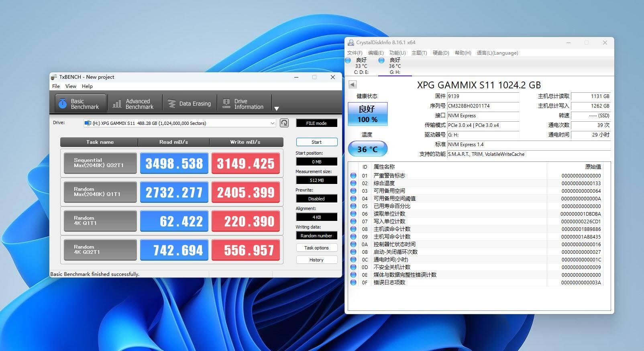Open the Drive Information tab

point(244,104)
